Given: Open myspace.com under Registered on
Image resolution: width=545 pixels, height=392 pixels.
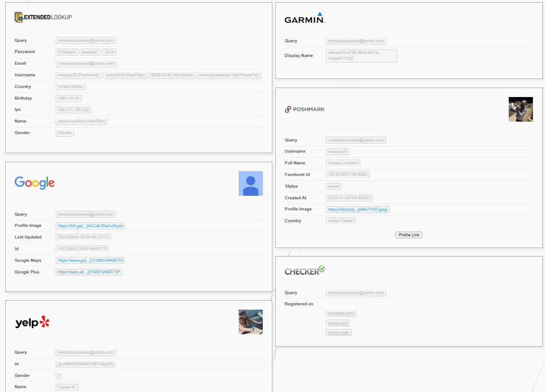Looking at the screenshot, I should coord(341,314).
